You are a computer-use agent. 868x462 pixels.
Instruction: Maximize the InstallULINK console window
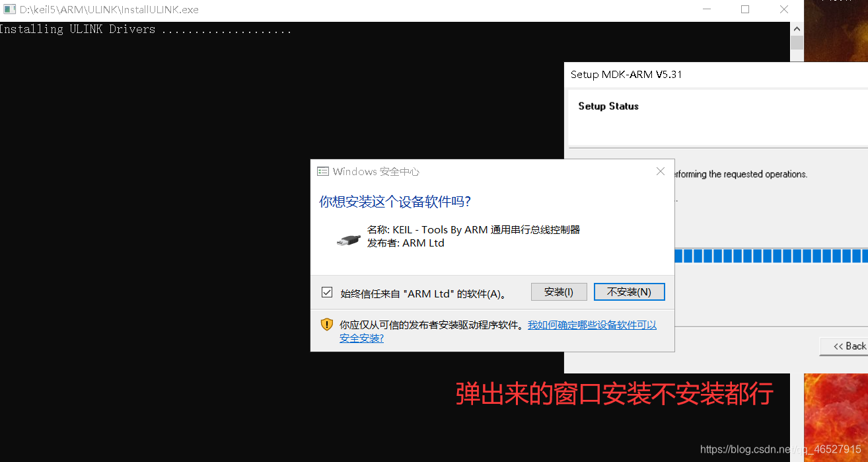(x=745, y=9)
